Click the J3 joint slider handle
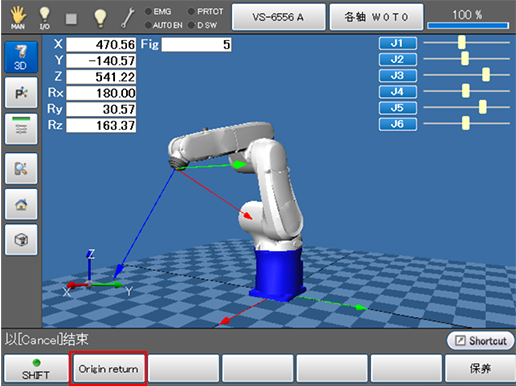The width and height of the screenshot is (516, 386). [x=486, y=75]
